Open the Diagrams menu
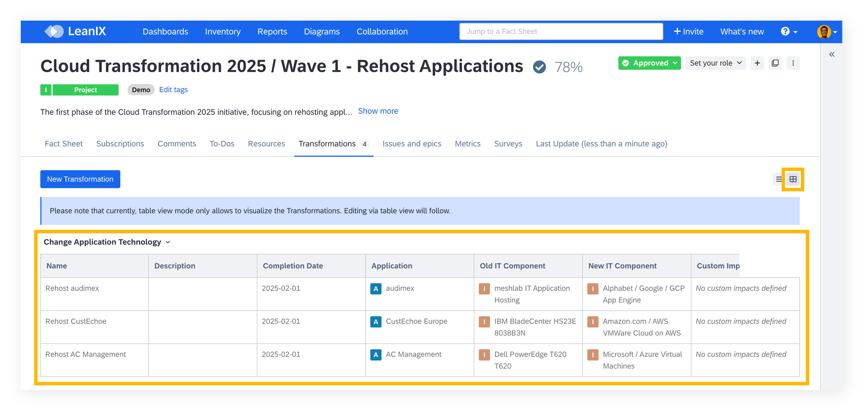This screenshot has height=415, width=868. [322, 32]
